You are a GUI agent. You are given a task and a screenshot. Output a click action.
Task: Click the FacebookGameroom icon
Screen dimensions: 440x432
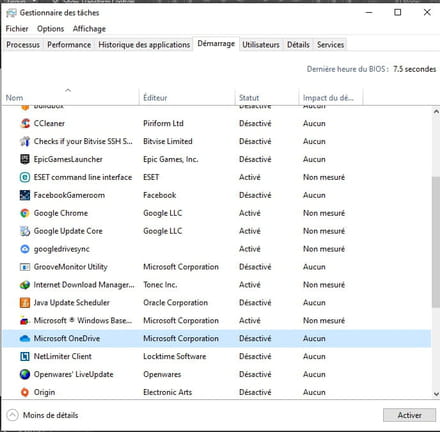25,195
